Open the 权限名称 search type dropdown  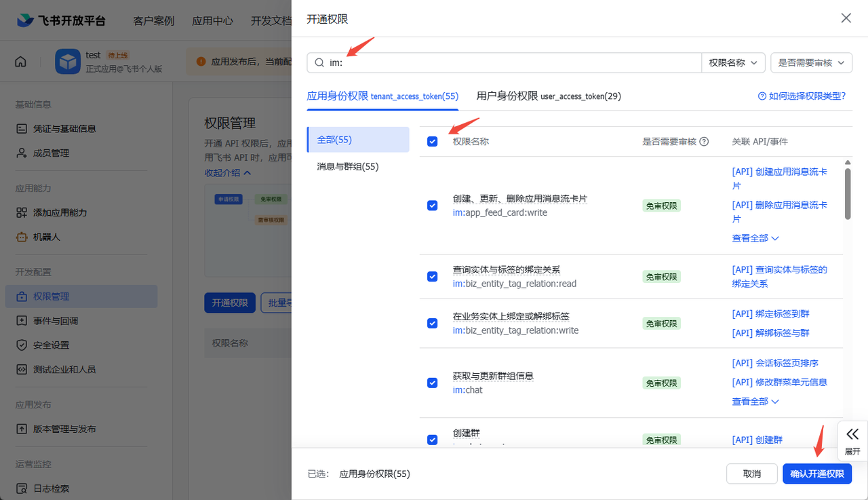click(x=733, y=62)
